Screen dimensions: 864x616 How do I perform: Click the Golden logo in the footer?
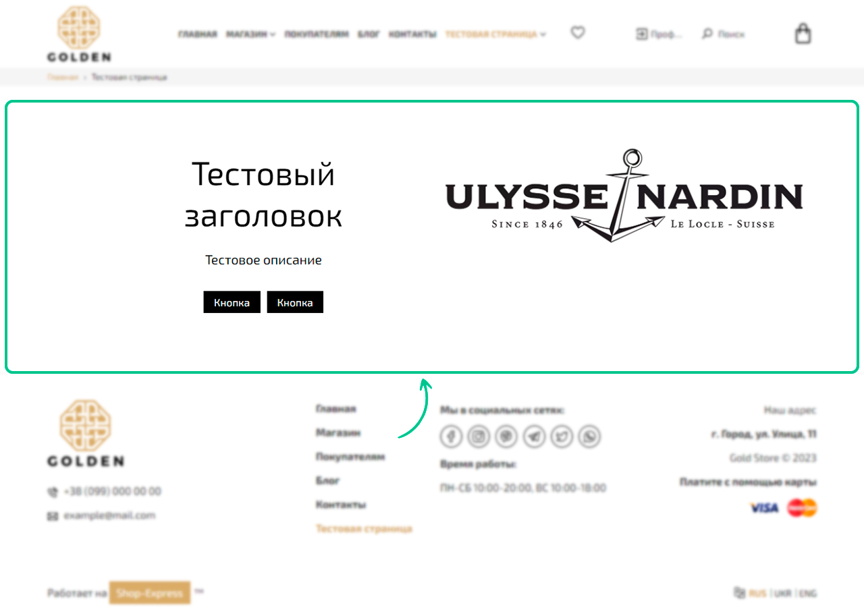pos(86,433)
